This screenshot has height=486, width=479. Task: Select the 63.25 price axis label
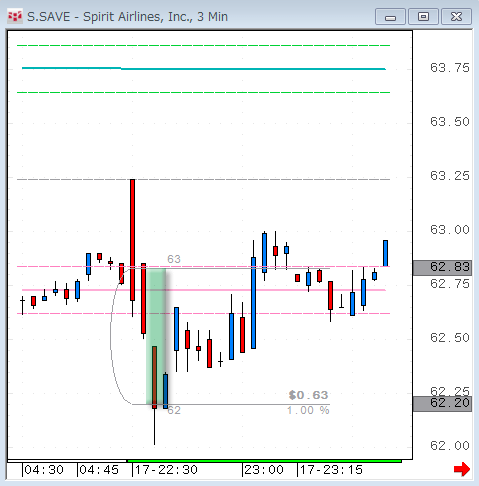coord(450,176)
